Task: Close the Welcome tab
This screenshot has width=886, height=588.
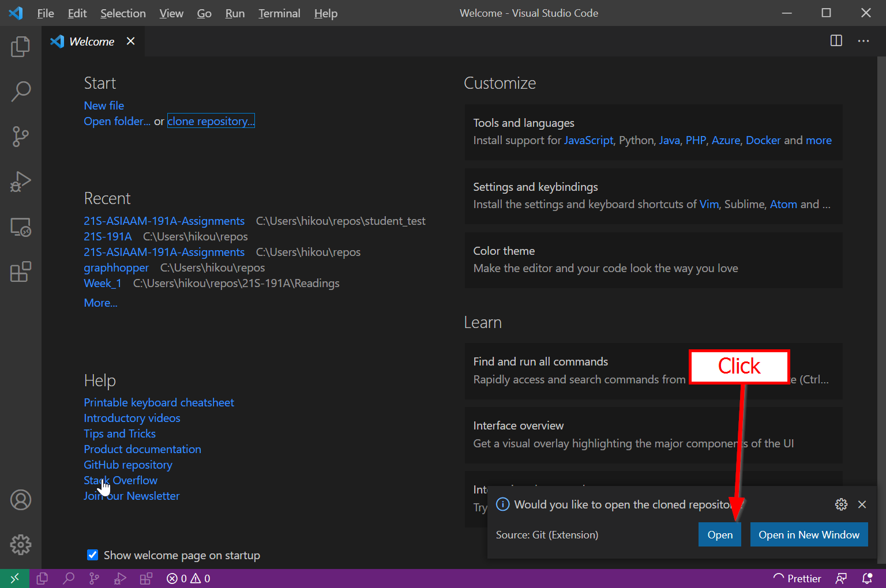Action: click(x=131, y=41)
